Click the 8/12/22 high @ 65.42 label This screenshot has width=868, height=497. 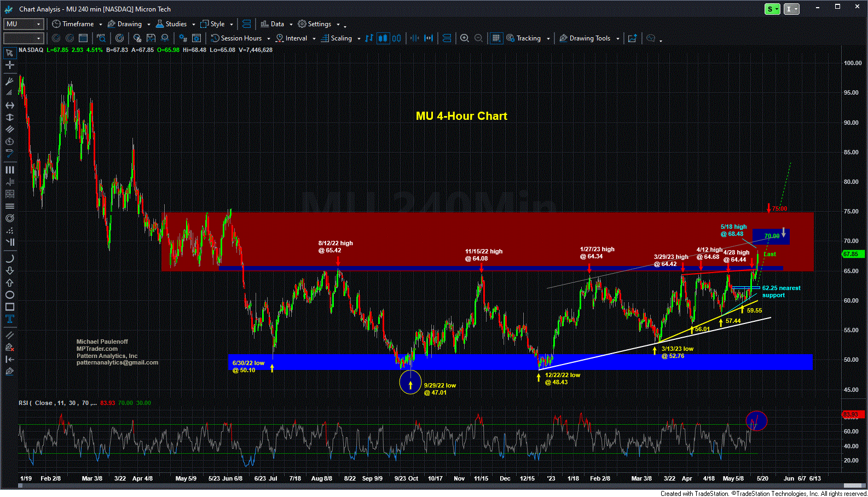[335, 247]
